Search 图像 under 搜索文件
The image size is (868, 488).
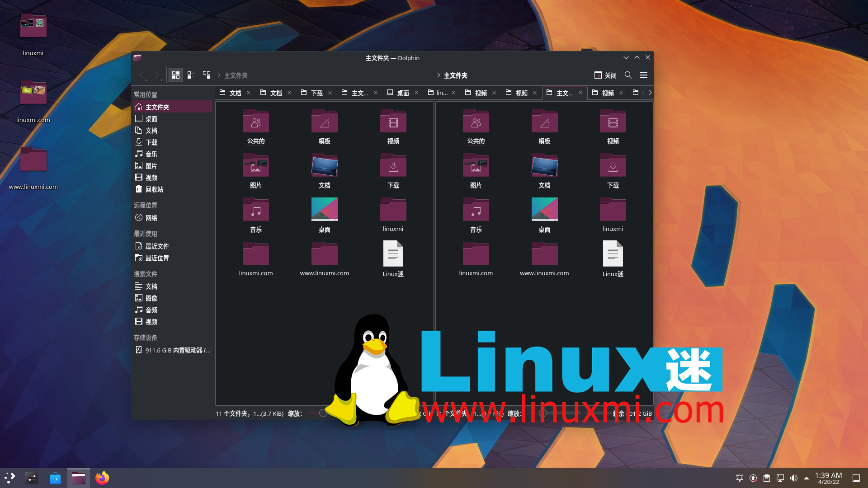(173, 298)
